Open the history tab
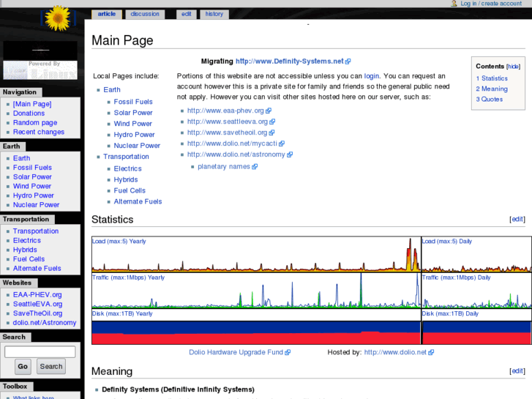Image resolution: width=532 pixels, height=399 pixels. [x=214, y=14]
